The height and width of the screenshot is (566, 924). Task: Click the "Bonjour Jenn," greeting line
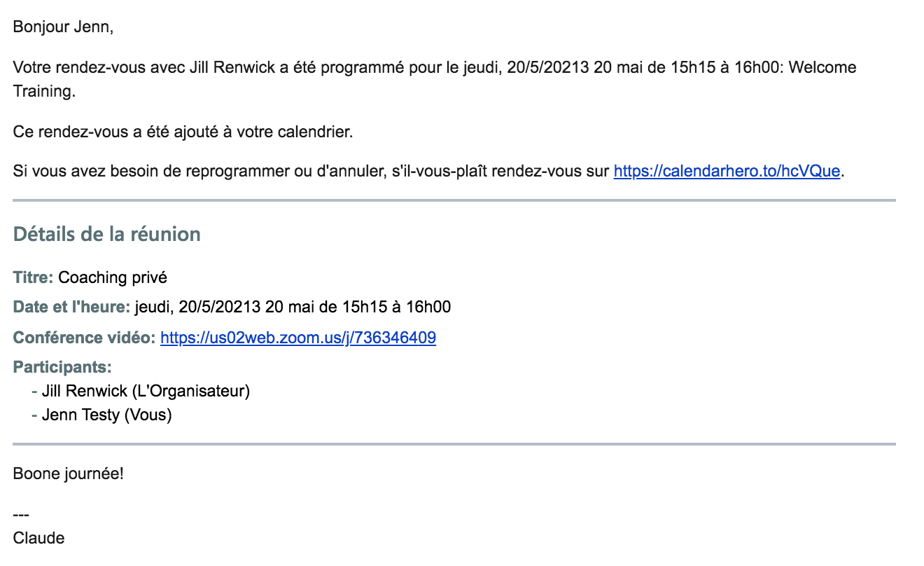(62, 28)
